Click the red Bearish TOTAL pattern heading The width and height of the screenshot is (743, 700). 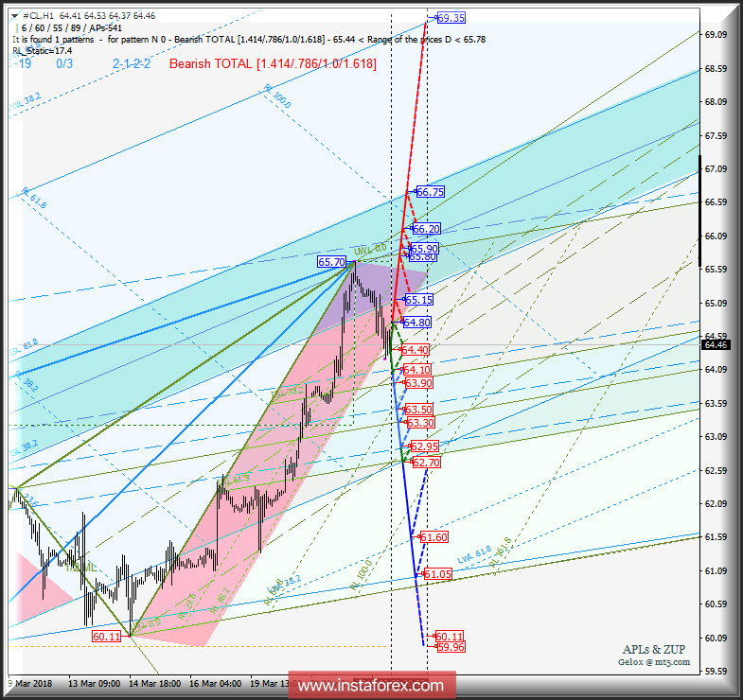pos(273,64)
